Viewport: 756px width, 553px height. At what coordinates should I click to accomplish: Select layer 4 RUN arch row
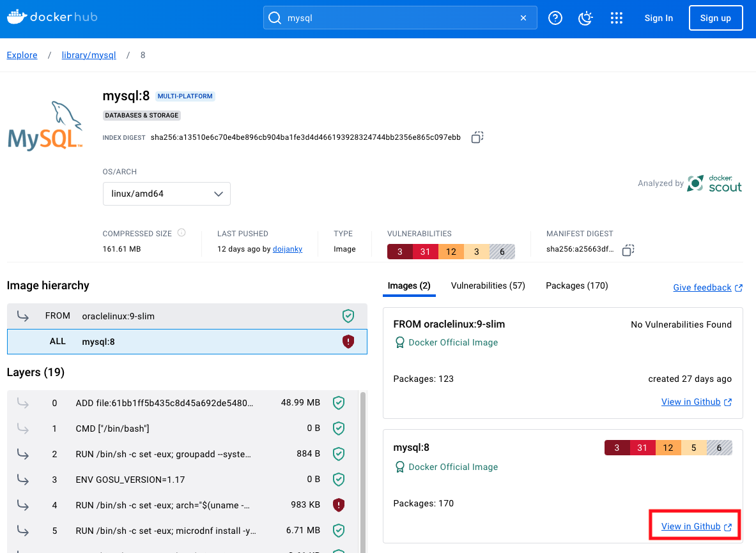point(183,505)
